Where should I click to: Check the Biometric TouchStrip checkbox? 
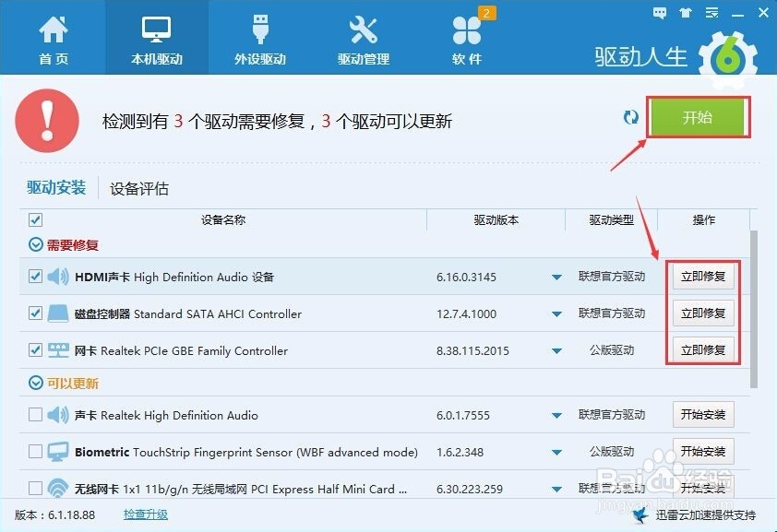[x=35, y=452]
